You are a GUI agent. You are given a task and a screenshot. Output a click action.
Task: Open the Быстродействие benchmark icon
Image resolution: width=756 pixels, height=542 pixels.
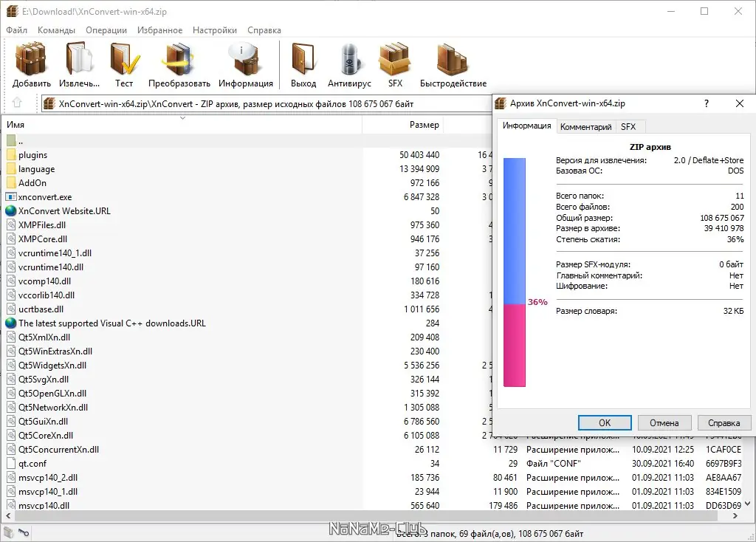[x=453, y=58]
